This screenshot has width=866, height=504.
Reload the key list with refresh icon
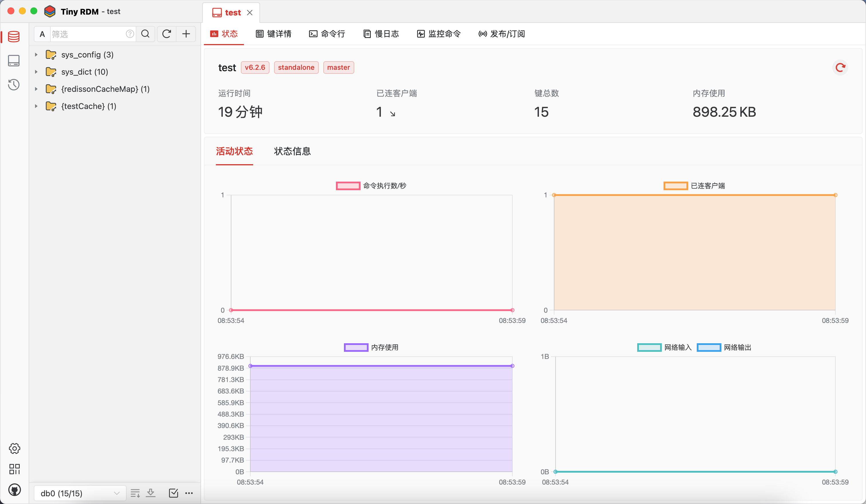point(167,34)
